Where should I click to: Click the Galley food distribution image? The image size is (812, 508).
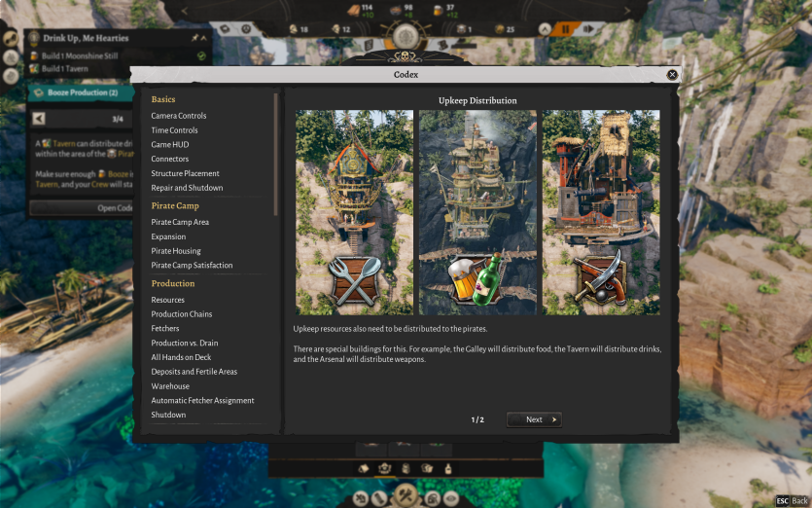(x=354, y=212)
